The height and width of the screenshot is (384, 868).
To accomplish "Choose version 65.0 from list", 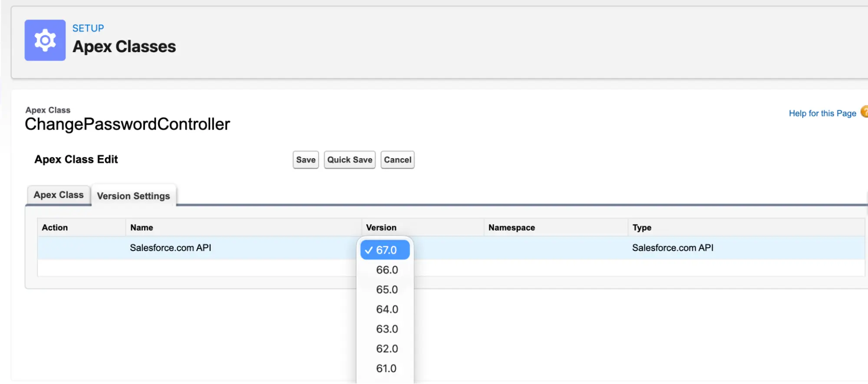I will coord(387,290).
